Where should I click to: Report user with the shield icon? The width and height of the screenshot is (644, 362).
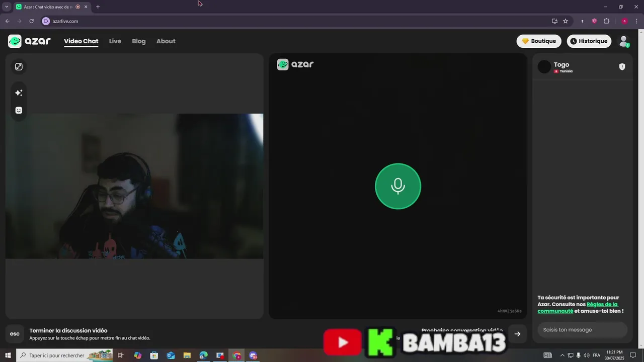[x=622, y=67]
